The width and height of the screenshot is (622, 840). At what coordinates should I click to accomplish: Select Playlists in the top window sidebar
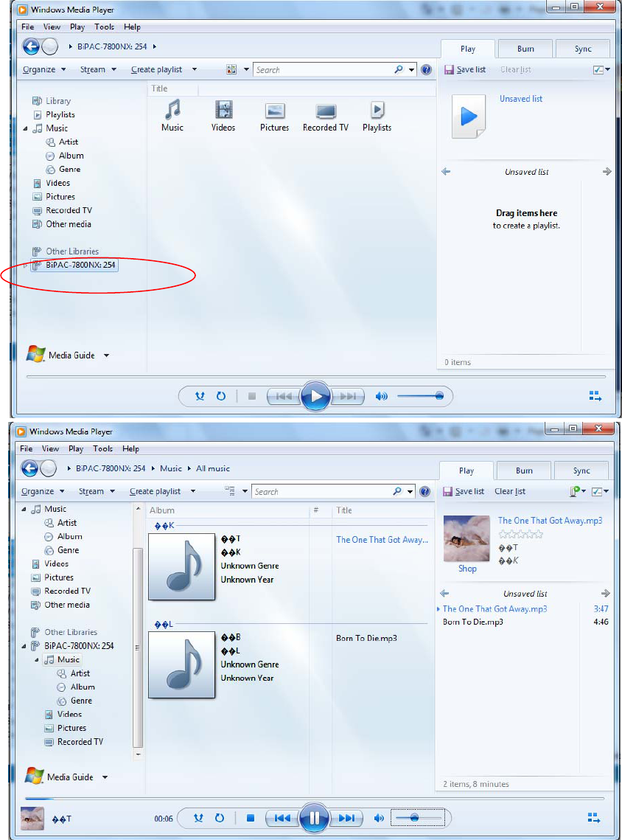point(54,114)
